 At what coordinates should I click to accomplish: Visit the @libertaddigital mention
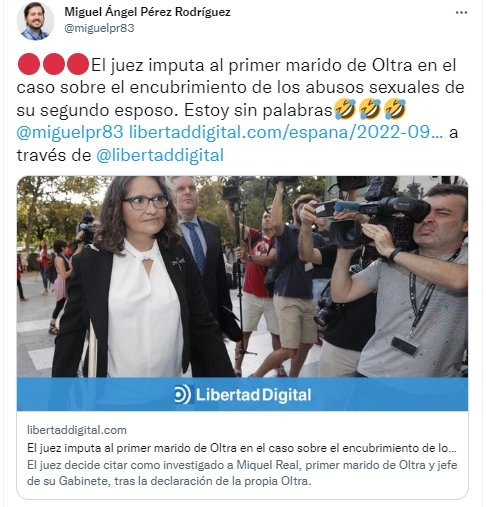[x=160, y=155]
